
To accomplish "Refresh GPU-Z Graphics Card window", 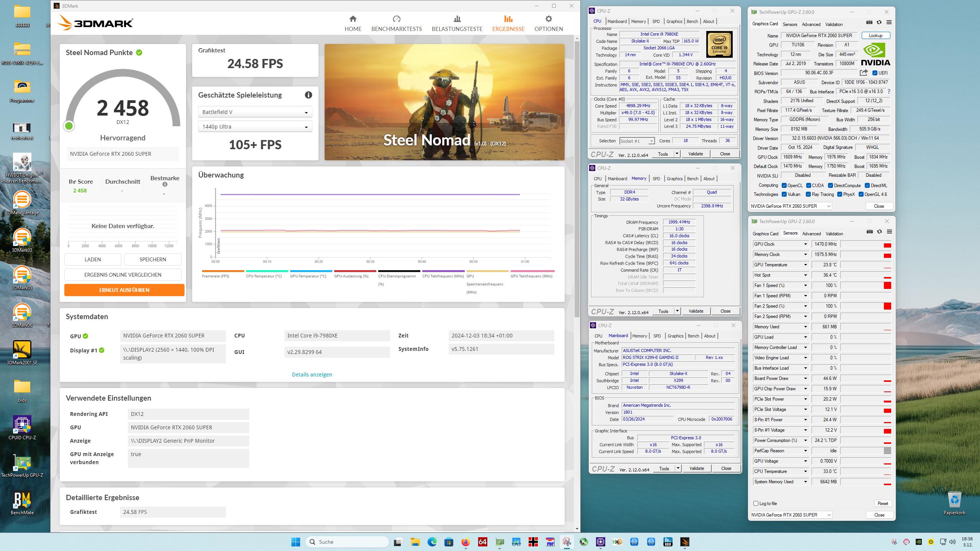I will coord(879,22).
